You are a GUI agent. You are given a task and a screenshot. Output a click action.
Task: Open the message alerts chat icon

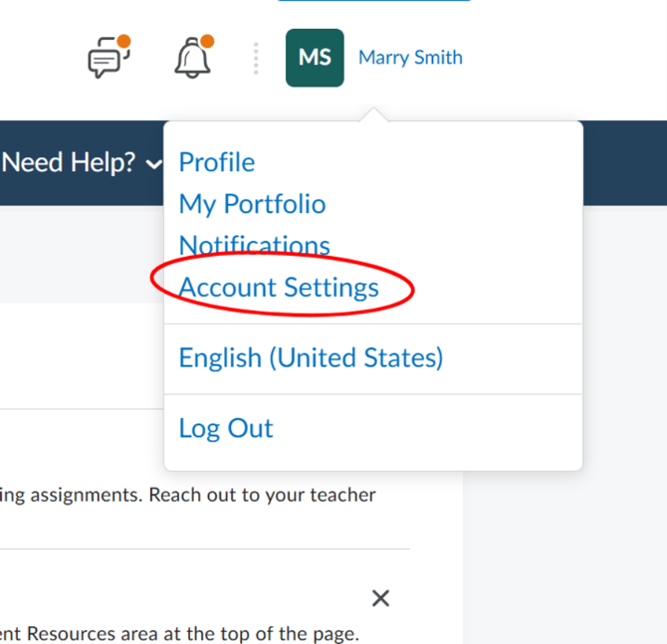pos(109,57)
